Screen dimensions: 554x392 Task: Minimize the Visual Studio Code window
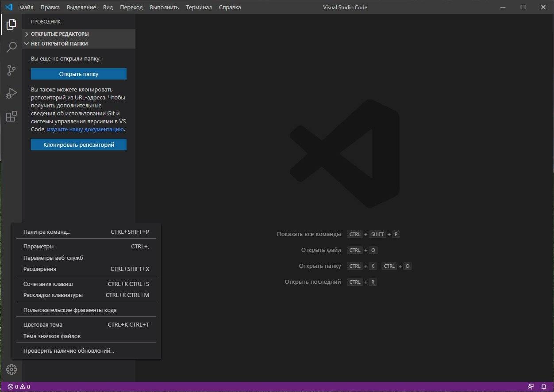coord(502,7)
